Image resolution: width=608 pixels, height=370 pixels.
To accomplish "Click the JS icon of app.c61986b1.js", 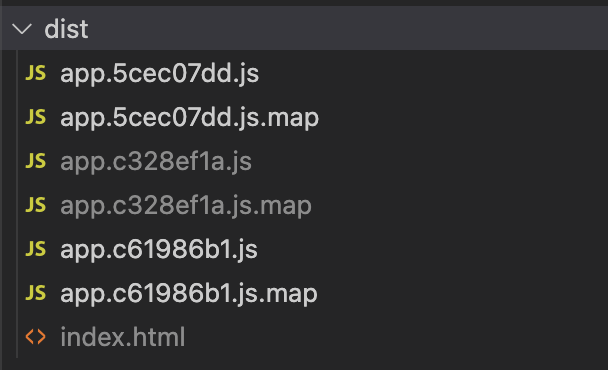I will coord(36,249).
